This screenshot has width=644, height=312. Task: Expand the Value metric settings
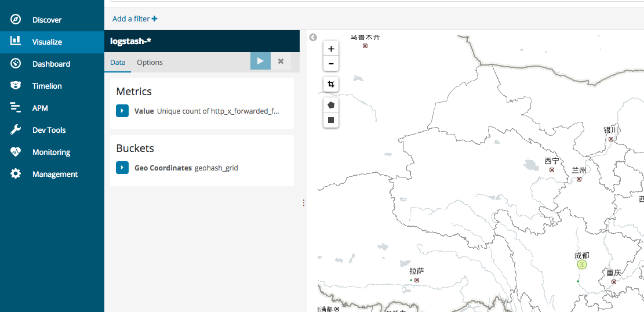point(122,111)
